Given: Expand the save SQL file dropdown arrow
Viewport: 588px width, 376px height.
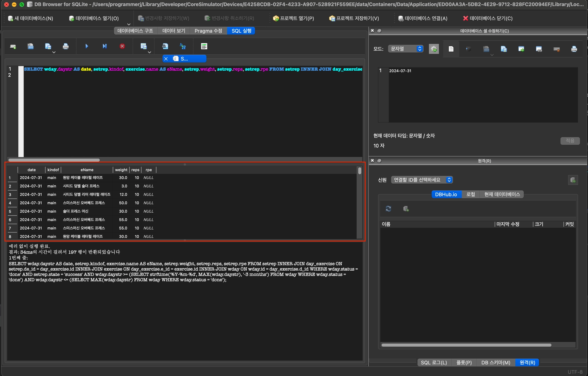Looking at the screenshot, I should coord(54,52).
